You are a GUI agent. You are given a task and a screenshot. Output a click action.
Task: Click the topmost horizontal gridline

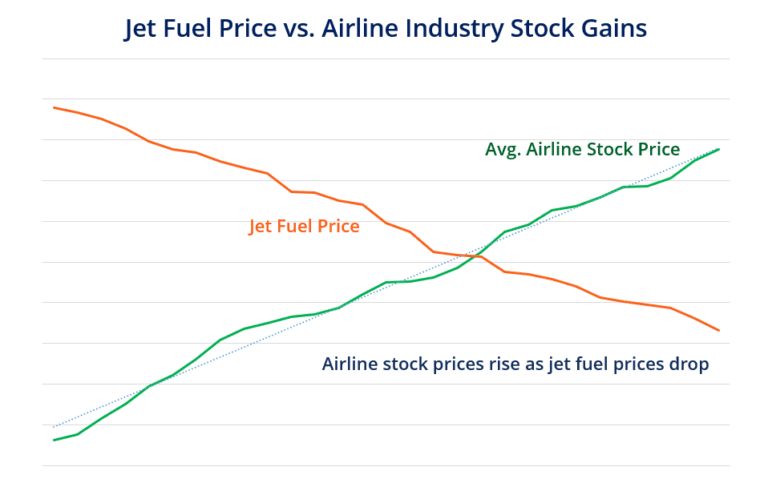point(385,58)
